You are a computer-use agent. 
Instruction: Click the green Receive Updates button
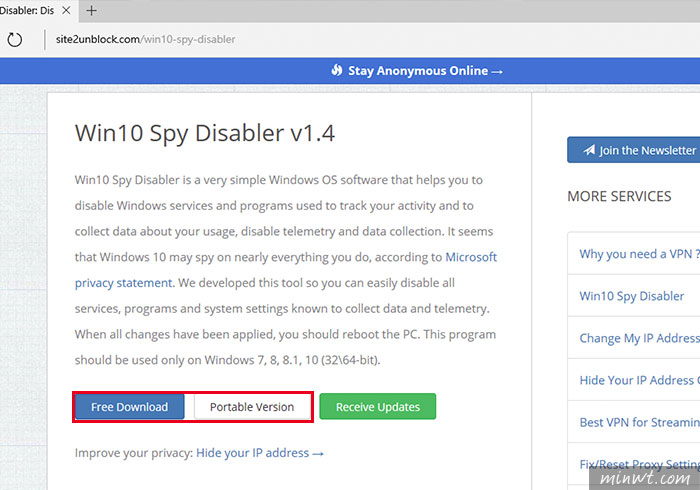378,407
